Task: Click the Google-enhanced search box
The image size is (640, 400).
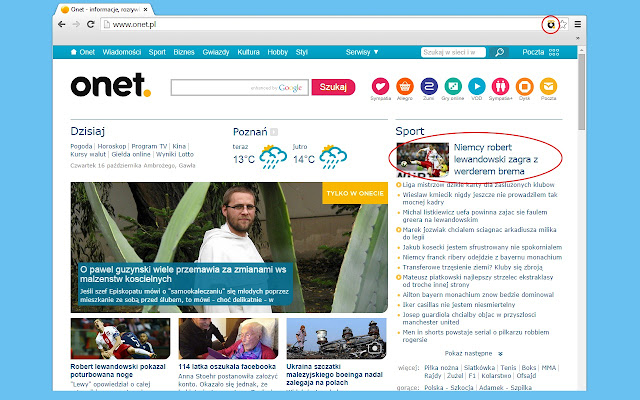Action: point(240,87)
